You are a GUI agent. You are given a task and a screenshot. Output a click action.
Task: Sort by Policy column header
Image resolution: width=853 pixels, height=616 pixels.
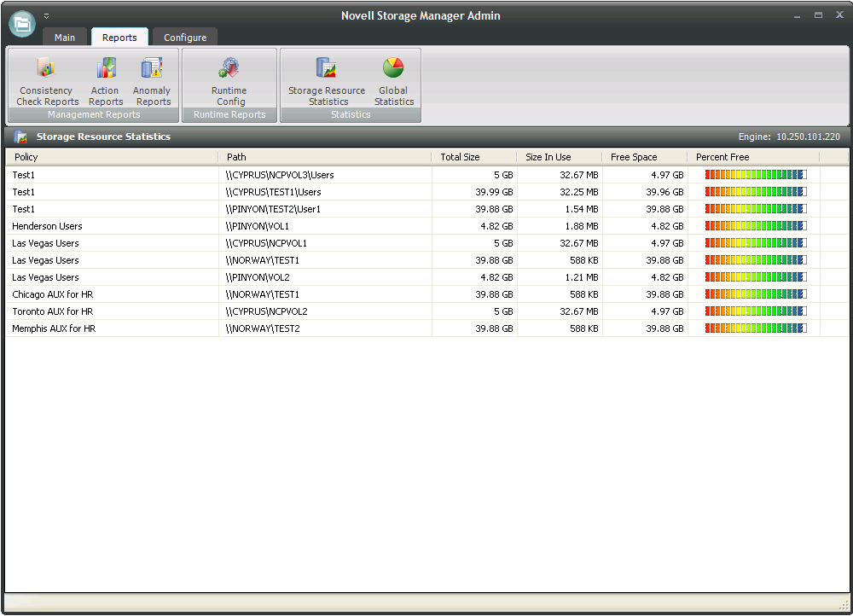112,157
